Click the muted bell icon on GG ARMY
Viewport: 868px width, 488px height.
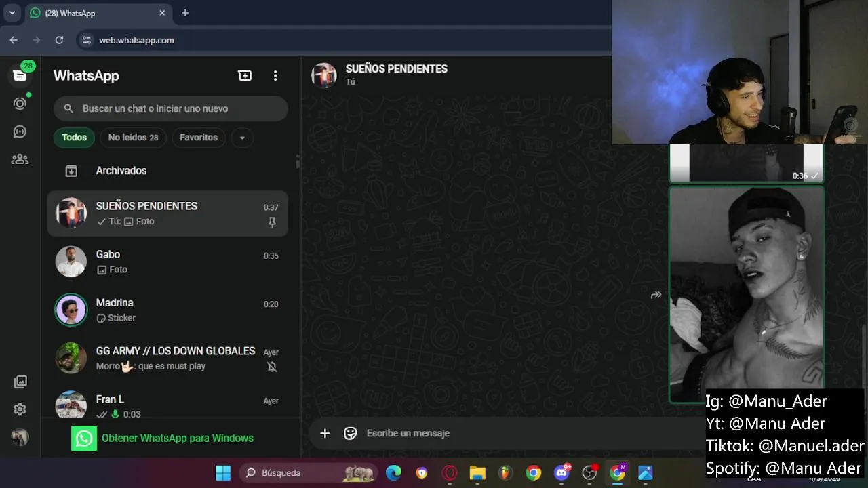tap(272, 367)
